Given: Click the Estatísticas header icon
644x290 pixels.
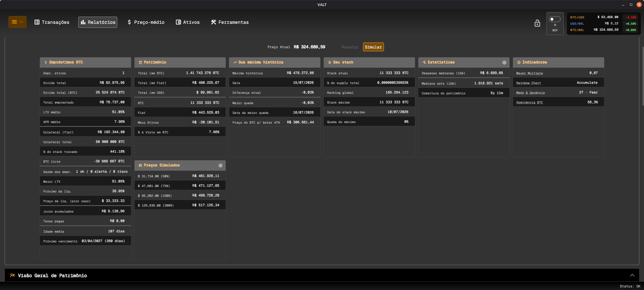Looking at the screenshot, I should pyautogui.click(x=424, y=62).
